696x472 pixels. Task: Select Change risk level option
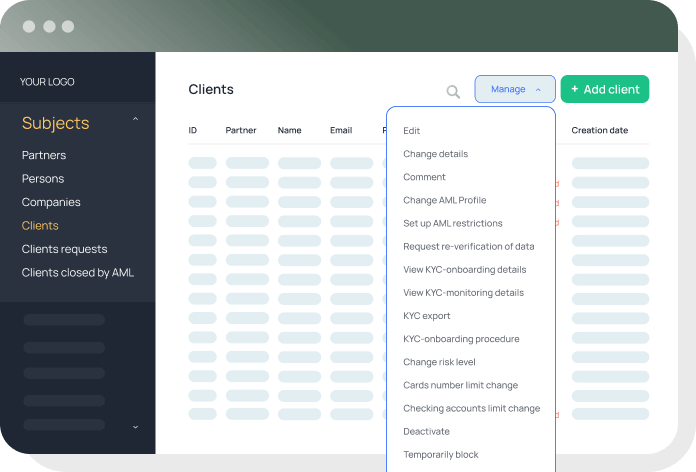point(439,362)
